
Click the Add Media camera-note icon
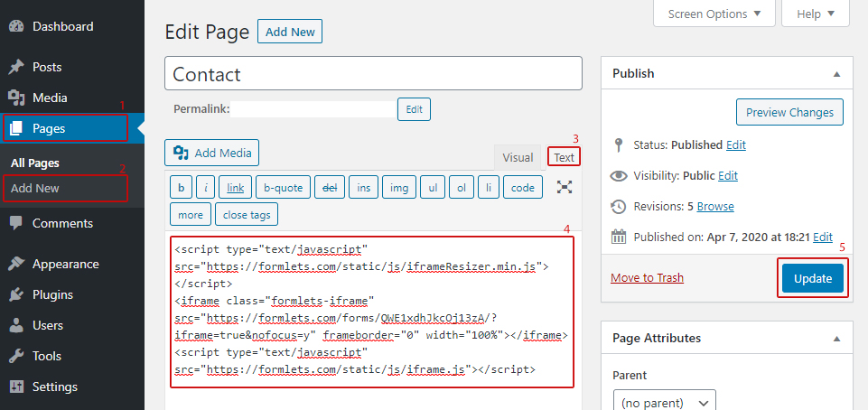tap(181, 153)
